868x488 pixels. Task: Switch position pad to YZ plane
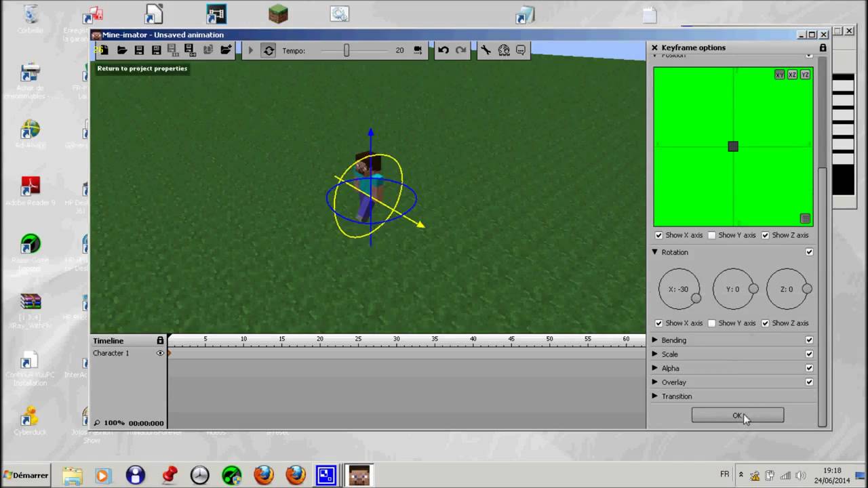(x=805, y=75)
